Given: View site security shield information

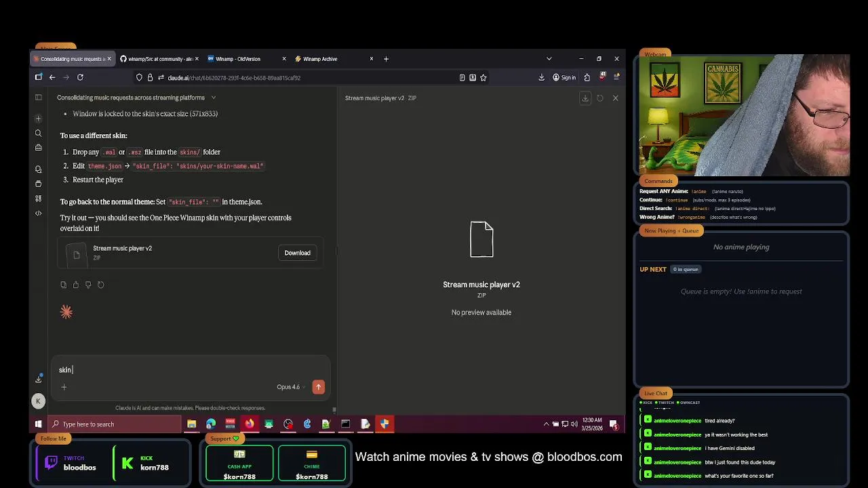Looking at the screenshot, I should coord(139,77).
